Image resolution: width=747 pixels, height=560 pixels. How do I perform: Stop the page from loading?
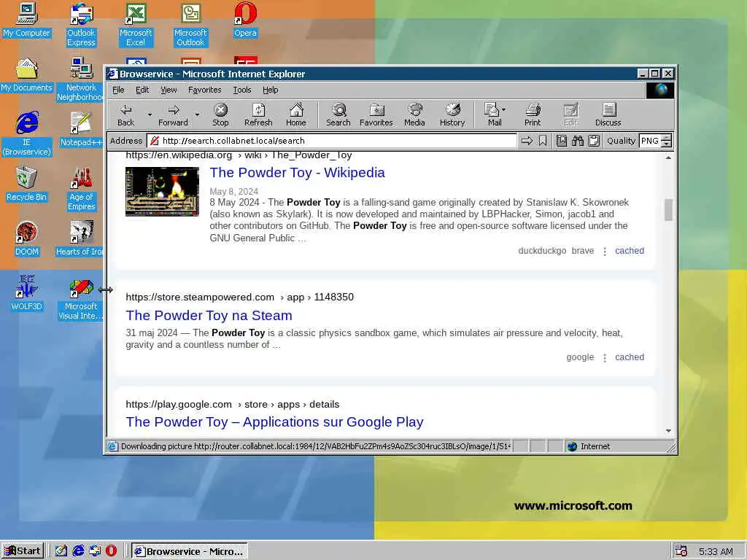coord(220,114)
